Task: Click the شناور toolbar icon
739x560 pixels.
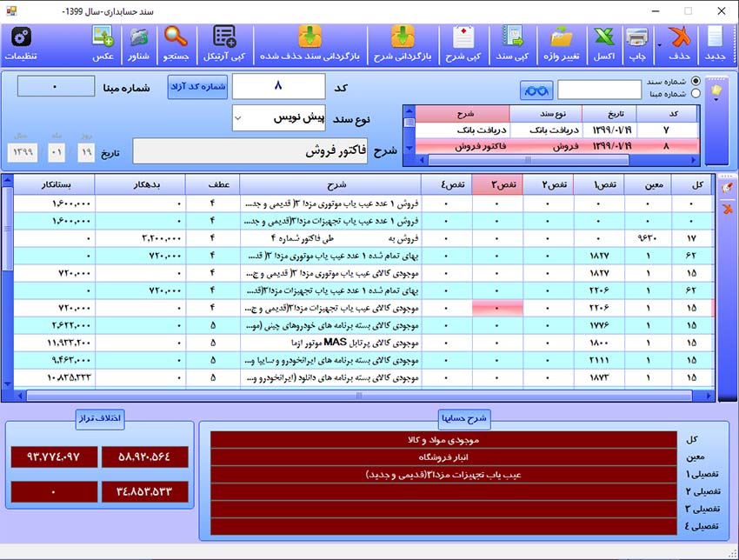Action: coord(138,37)
